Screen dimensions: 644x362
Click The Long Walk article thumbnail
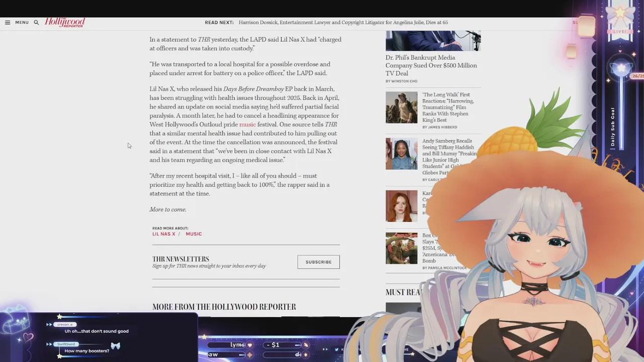401,107
